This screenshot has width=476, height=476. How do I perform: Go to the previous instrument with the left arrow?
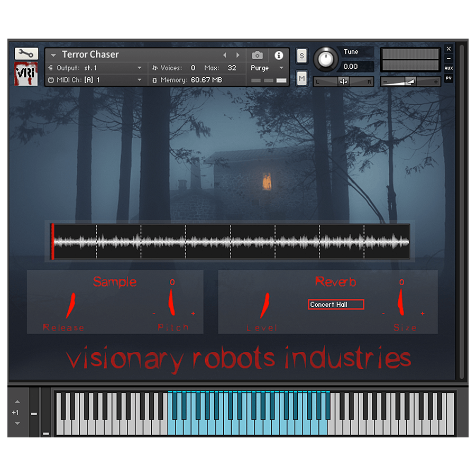[x=225, y=55]
